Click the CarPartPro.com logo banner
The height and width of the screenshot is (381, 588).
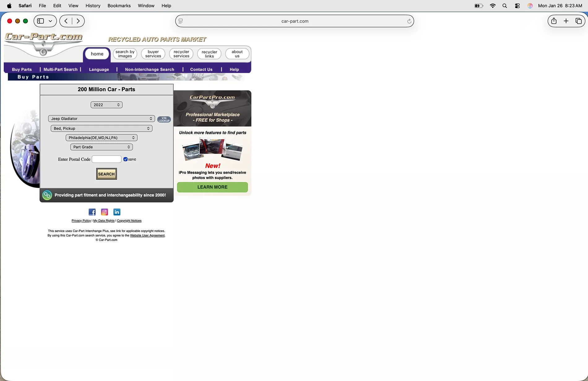click(212, 108)
